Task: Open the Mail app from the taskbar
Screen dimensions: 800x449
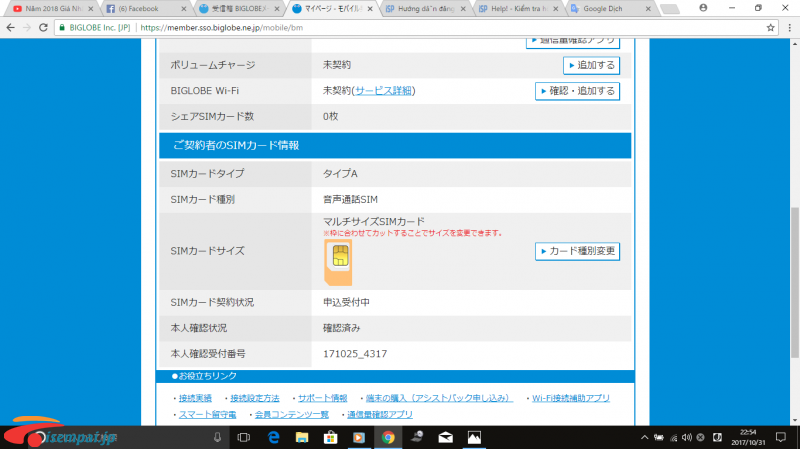Action: [x=445, y=437]
